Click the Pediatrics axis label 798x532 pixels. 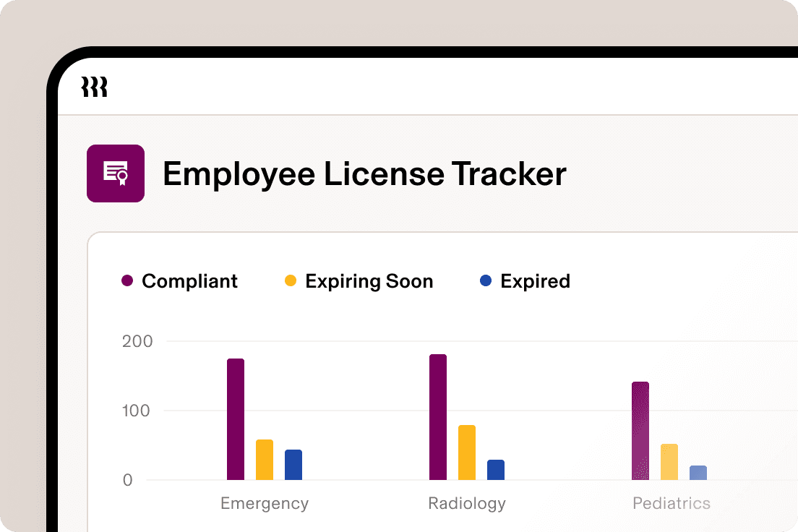(672, 504)
